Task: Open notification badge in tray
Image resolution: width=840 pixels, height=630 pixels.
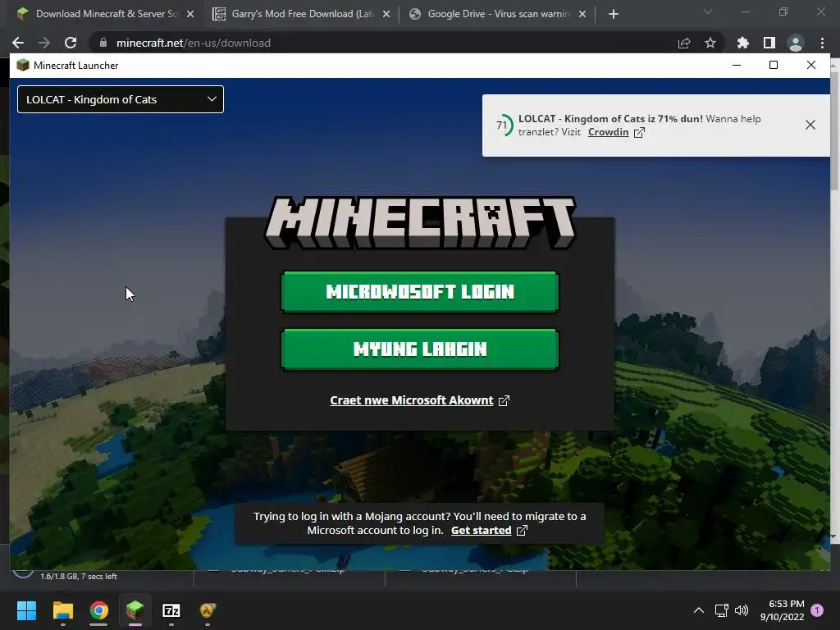Action: (x=817, y=610)
